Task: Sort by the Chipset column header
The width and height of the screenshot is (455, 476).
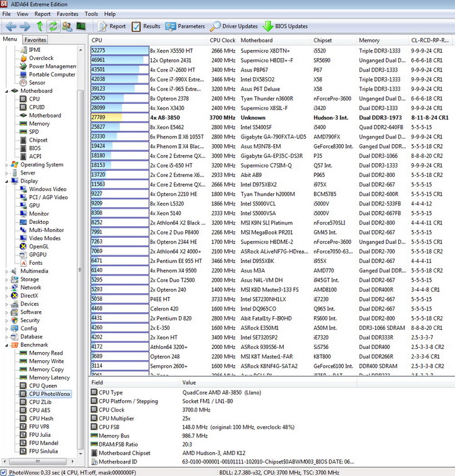Action: (333, 40)
